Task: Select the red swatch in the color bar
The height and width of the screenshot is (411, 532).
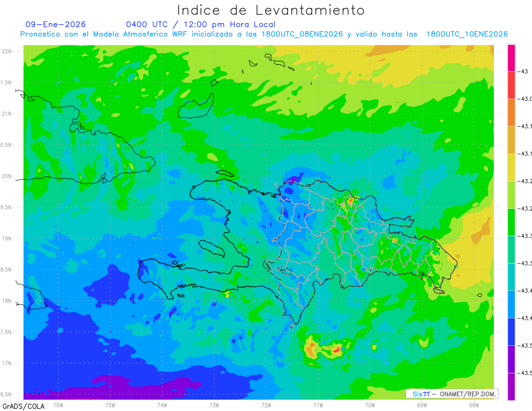Action: [511, 85]
